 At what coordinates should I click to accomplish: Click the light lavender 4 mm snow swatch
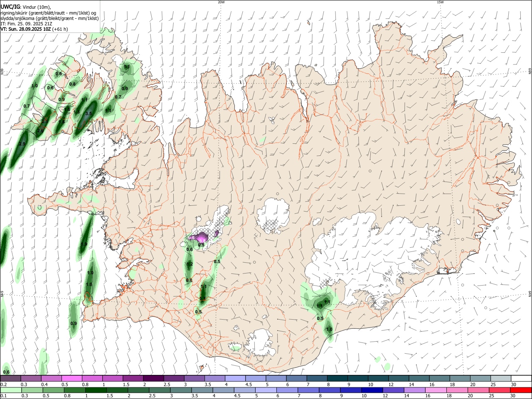(x=235, y=379)
